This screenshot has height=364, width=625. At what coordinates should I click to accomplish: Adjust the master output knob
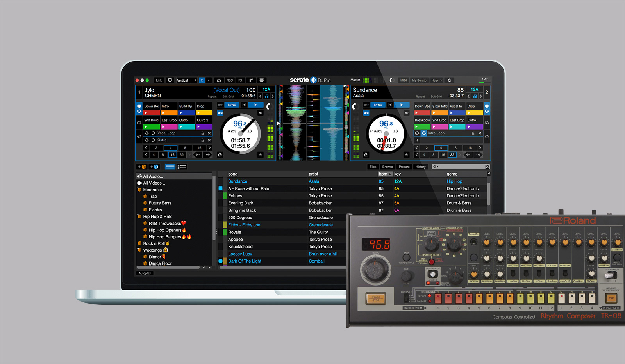392,80
